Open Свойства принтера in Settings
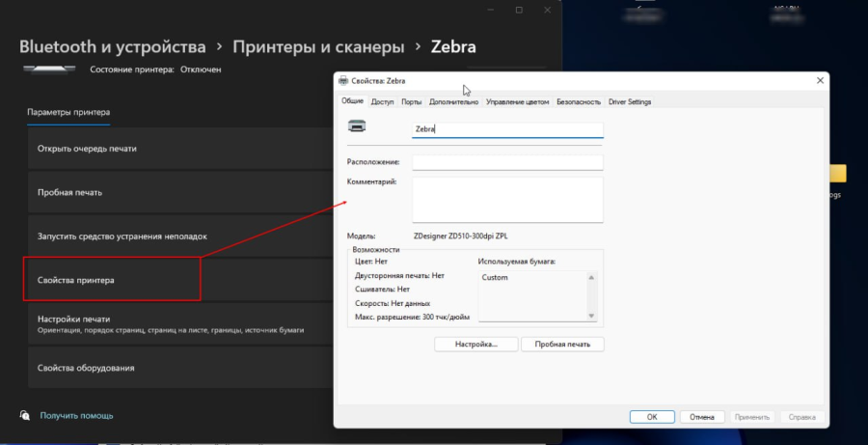Image resolution: width=868 pixels, height=445 pixels. (180, 280)
